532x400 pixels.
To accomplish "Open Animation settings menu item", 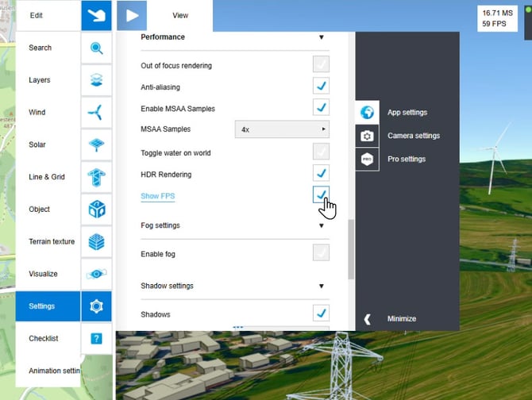I will (x=54, y=371).
